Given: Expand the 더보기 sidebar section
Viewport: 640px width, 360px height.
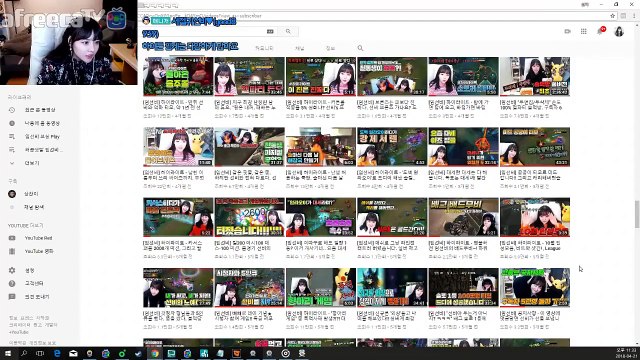Looking at the screenshot, I should [x=32, y=163].
